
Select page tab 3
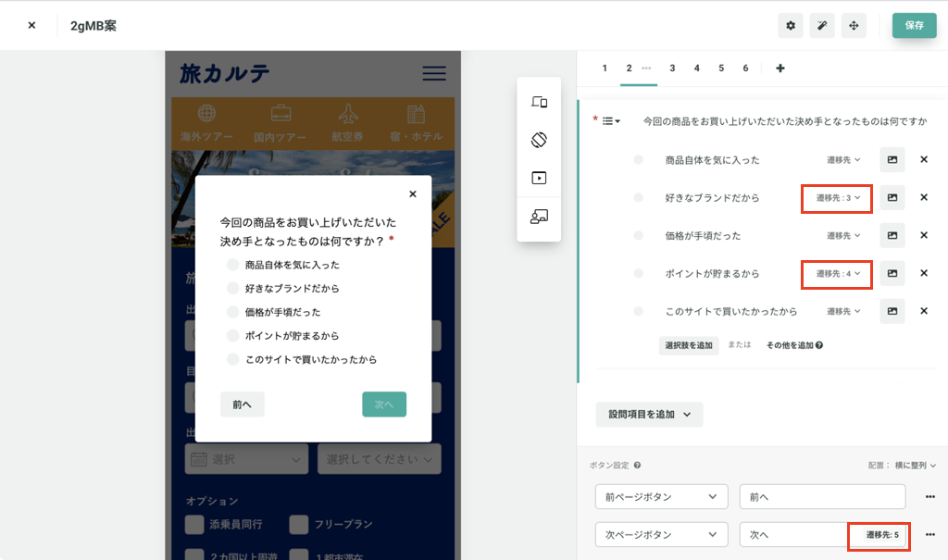[x=672, y=68]
